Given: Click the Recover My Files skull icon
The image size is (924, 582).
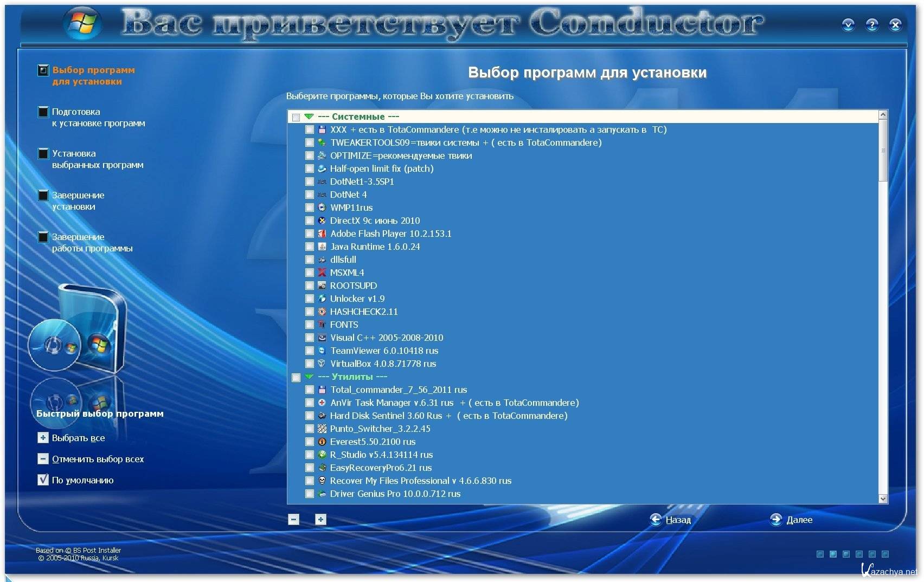Looking at the screenshot, I should pyautogui.click(x=322, y=481).
